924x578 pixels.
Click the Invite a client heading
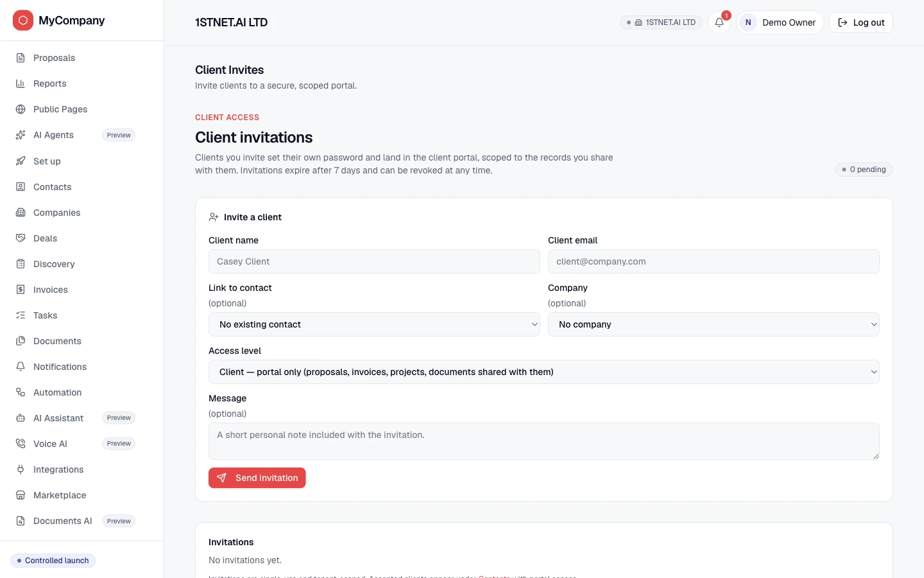tap(253, 217)
